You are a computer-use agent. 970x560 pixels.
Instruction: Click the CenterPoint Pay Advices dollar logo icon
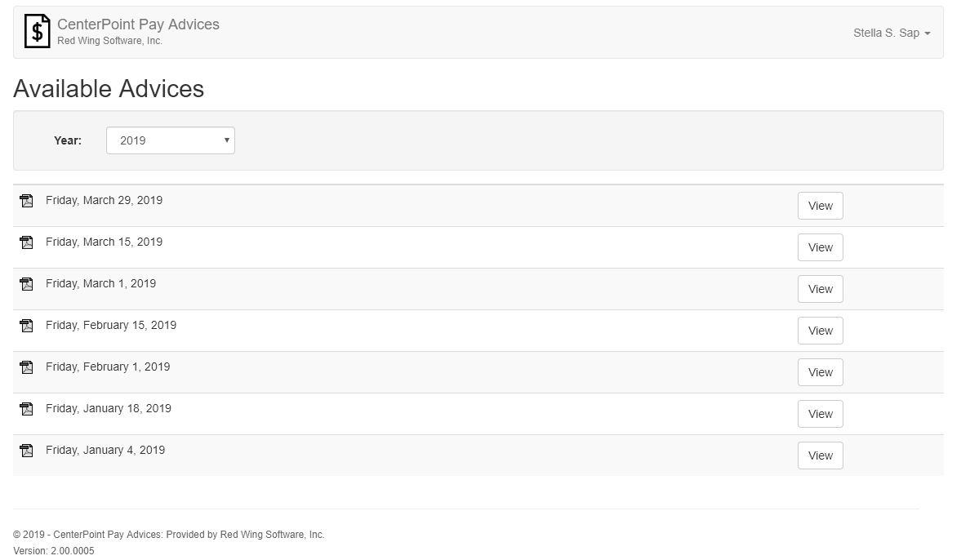[x=37, y=32]
